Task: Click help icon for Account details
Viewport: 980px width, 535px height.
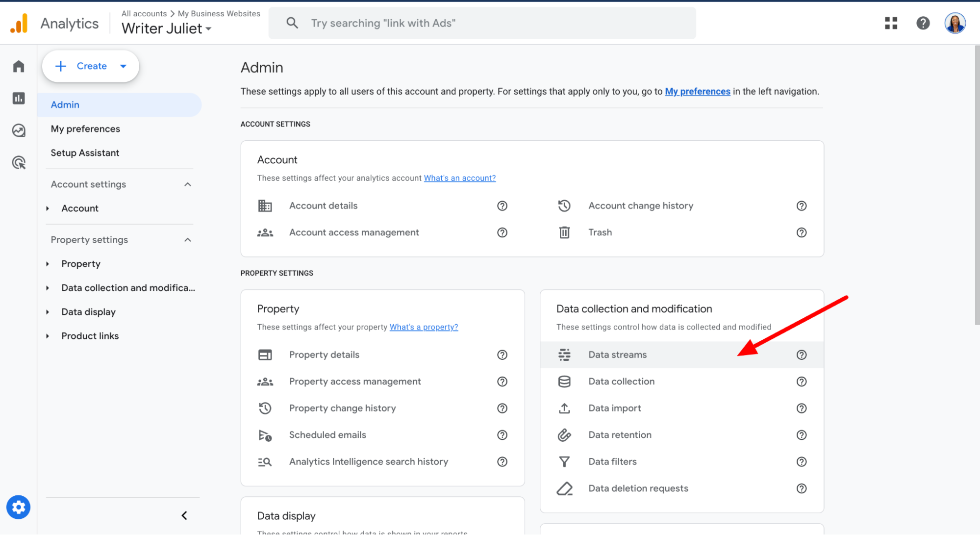Action: [x=502, y=206]
